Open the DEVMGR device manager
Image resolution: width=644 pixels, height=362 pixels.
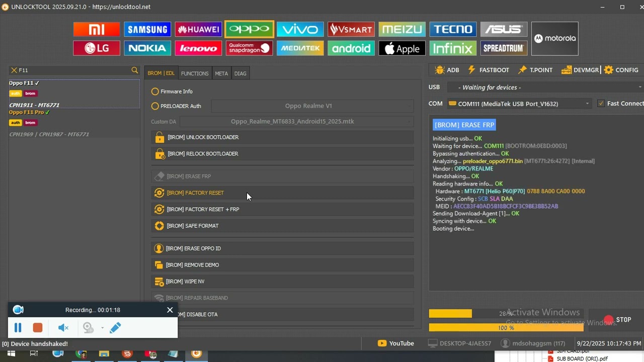coord(580,70)
